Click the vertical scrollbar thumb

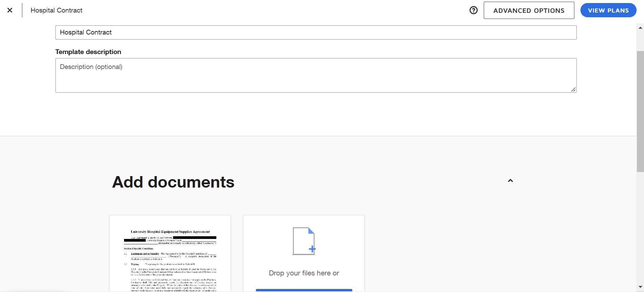click(640, 112)
